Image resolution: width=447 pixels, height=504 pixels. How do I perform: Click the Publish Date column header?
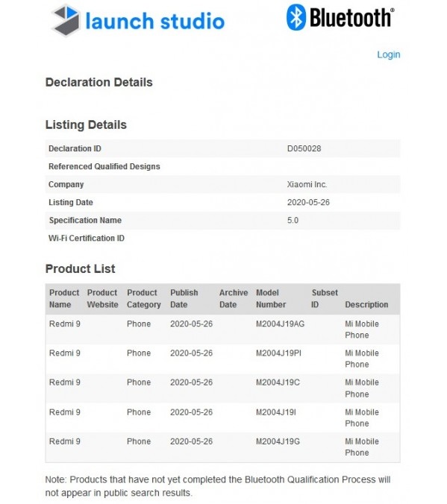coord(184,299)
